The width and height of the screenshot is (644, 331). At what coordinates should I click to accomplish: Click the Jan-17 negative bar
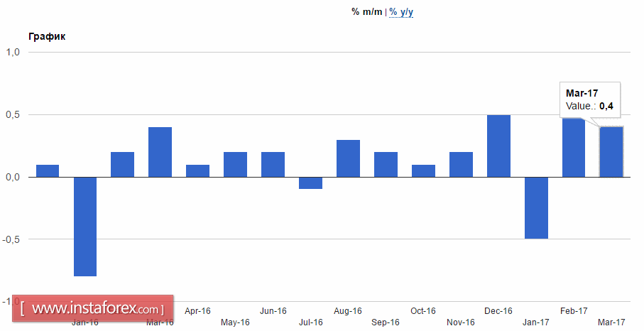pyautogui.click(x=536, y=208)
